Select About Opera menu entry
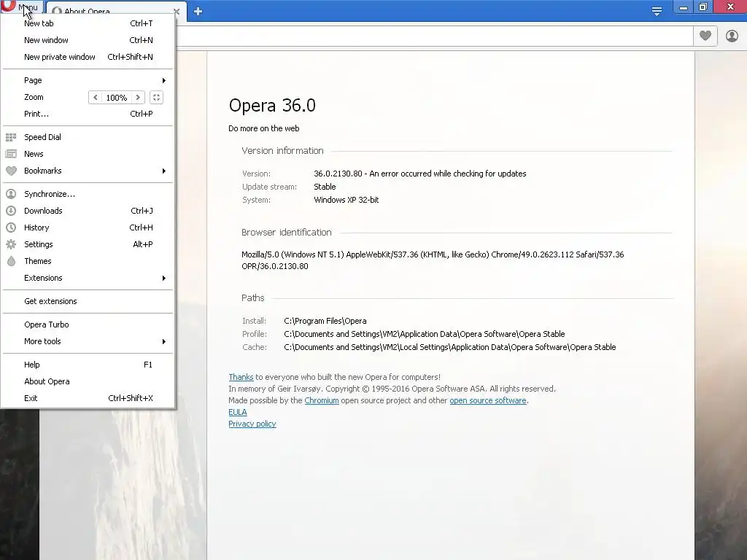The width and height of the screenshot is (747, 560). pyautogui.click(x=88, y=381)
